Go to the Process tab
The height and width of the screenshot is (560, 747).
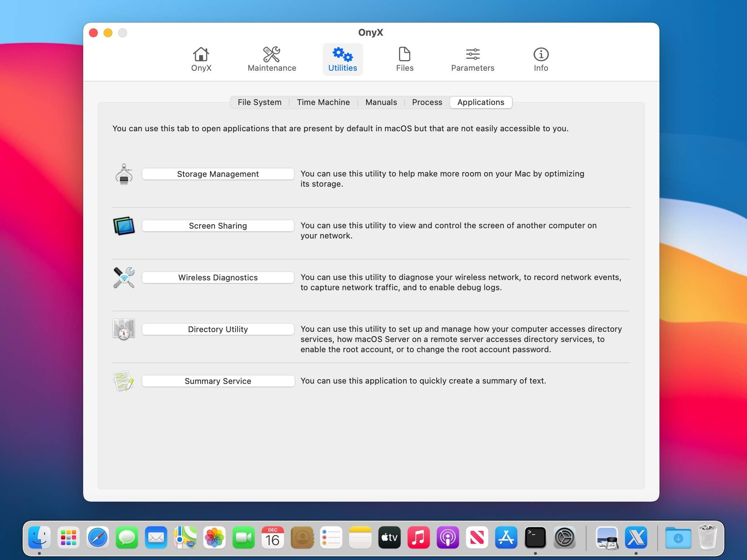click(427, 102)
